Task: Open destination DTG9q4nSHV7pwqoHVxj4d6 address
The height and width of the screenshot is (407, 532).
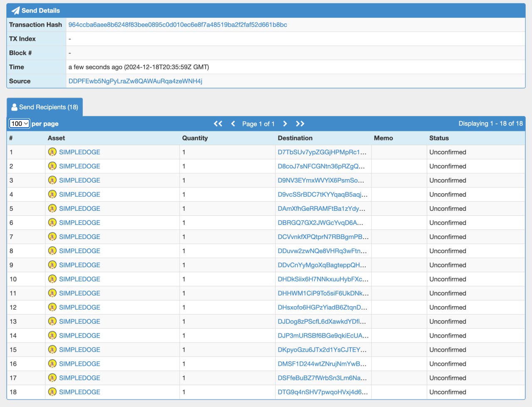Action: (323, 392)
